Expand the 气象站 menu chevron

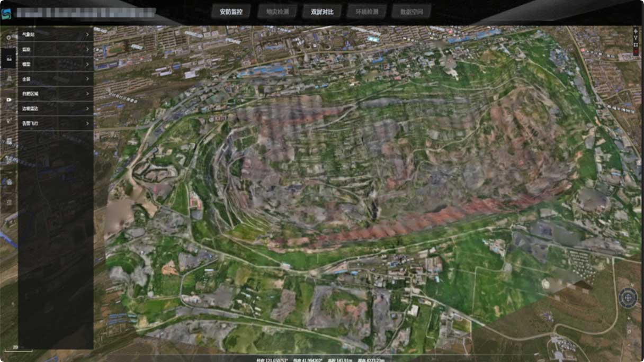click(87, 34)
